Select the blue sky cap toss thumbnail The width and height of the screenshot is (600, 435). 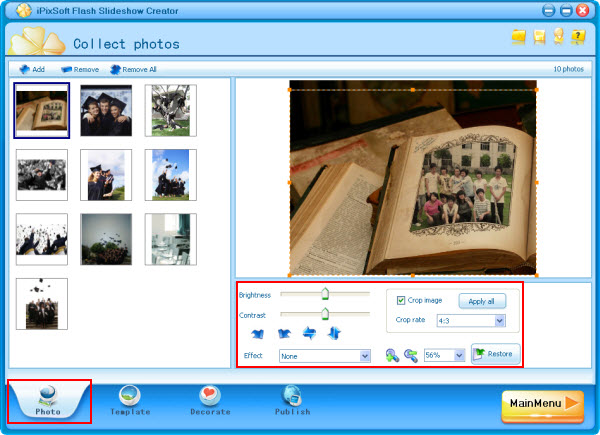tap(171, 175)
